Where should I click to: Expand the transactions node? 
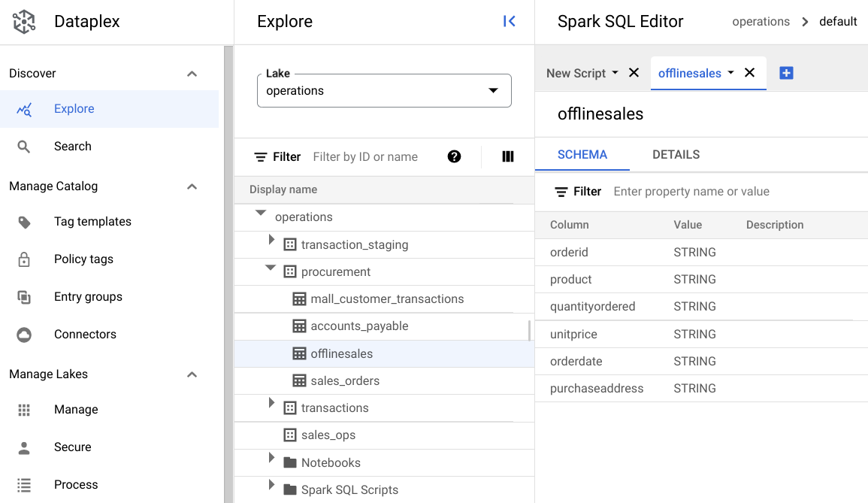pyautogui.click(x=271, y=403)
